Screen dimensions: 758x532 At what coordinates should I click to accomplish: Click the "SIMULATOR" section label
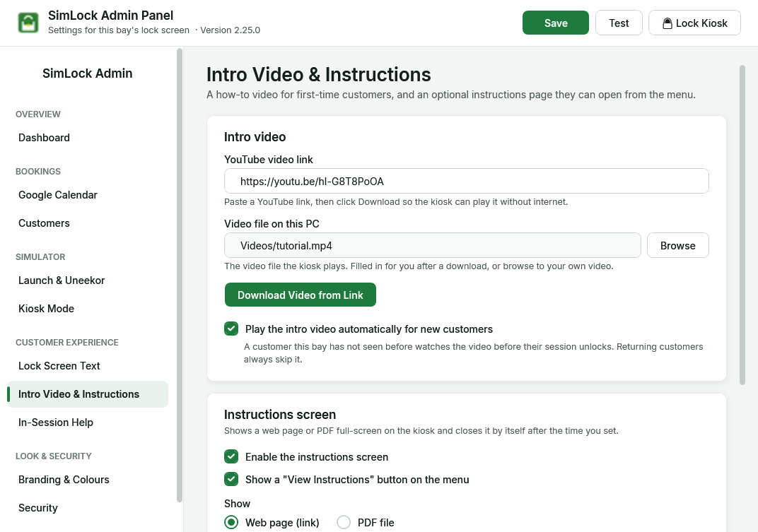point(40,257)
